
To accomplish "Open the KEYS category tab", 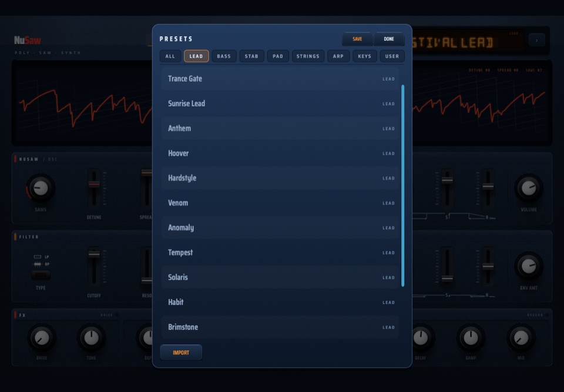I will pos(364,56).
